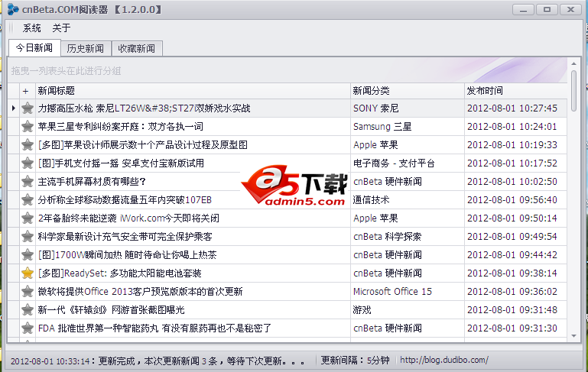Star the 微软将提供Office 2013 news row
Image resolution: width=588 pixels, height=372 pixels.
28,292
